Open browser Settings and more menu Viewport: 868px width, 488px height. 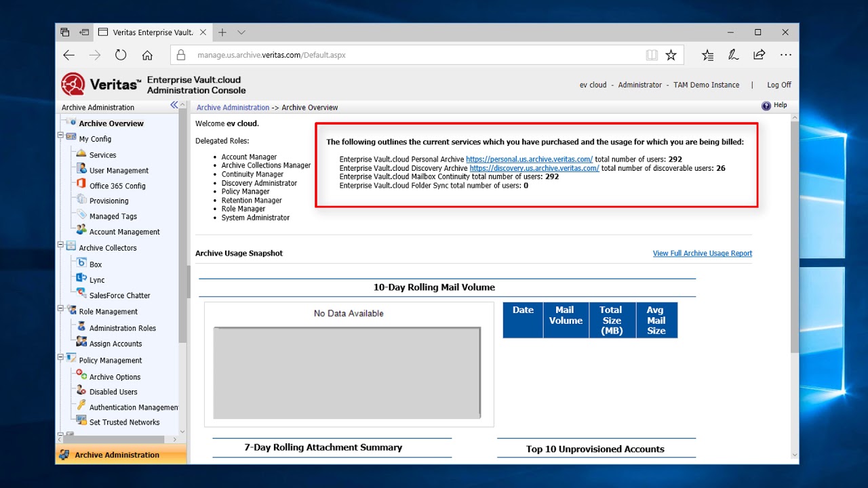point(785,55)
